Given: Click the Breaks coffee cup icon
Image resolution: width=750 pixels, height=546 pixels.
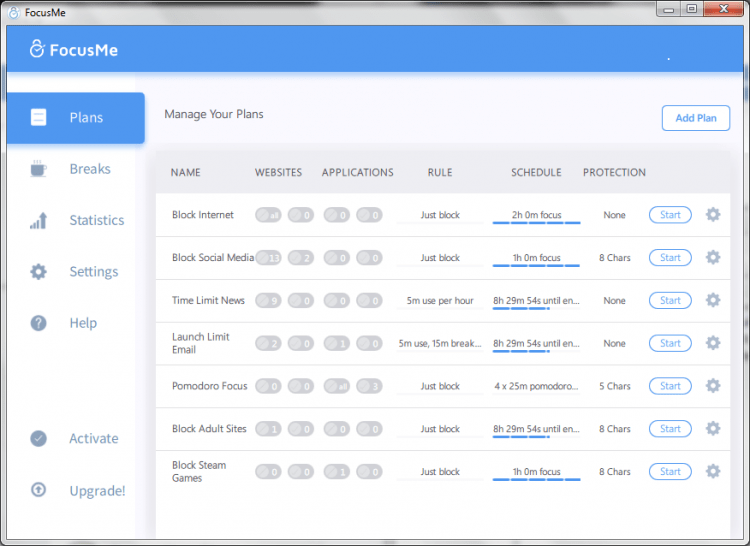Looking at the screenshot, I should point(38,168).
